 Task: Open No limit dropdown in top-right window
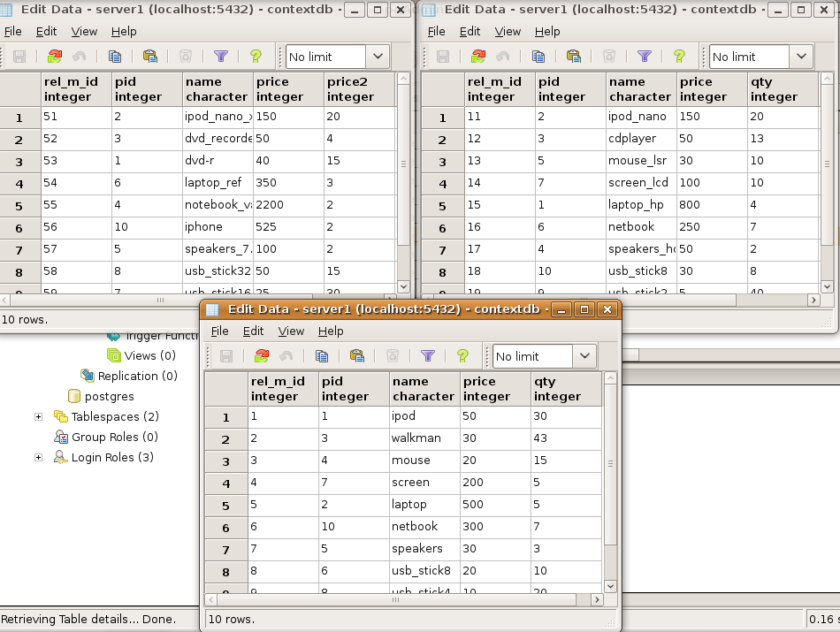801,57
